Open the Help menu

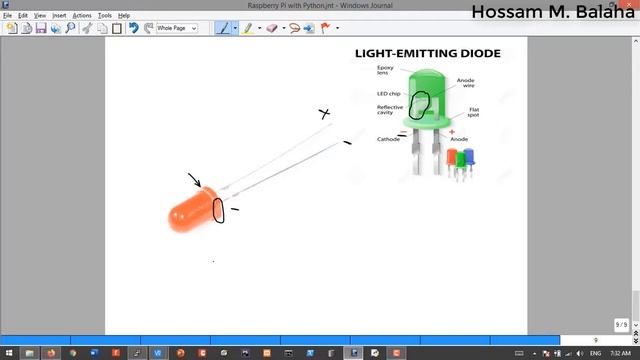(x=124, y=16)
